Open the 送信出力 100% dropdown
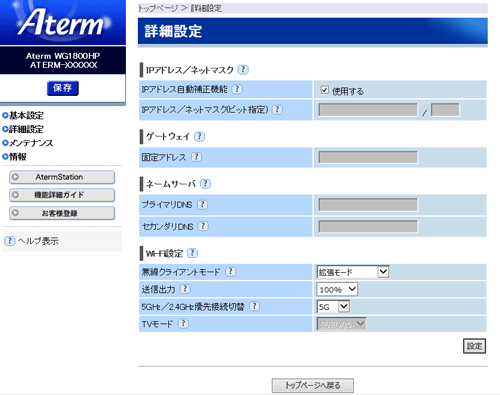 pos(337,289)
